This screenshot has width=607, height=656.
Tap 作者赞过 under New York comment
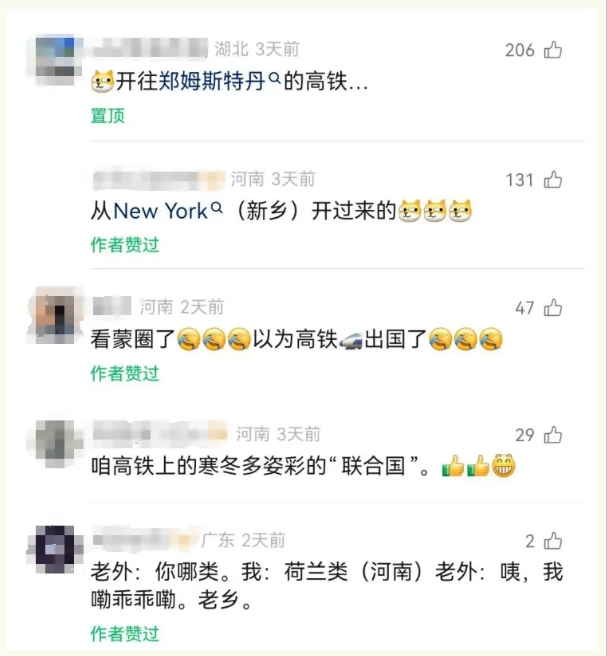[125, 245]
